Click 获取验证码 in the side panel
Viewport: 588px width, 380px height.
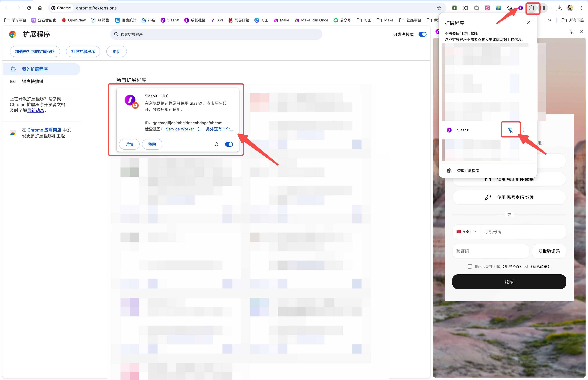tap(549, 251)
